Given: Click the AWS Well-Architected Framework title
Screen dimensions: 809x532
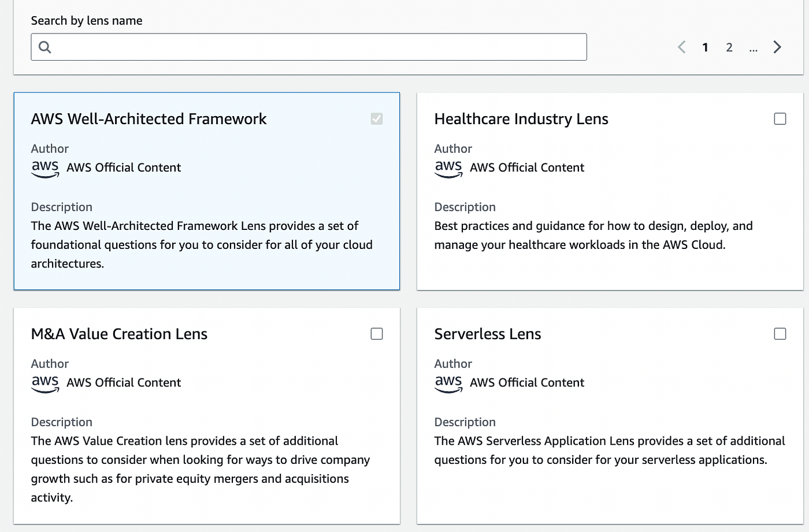Looking at the screenshot, I should click(x=149, y=119).
